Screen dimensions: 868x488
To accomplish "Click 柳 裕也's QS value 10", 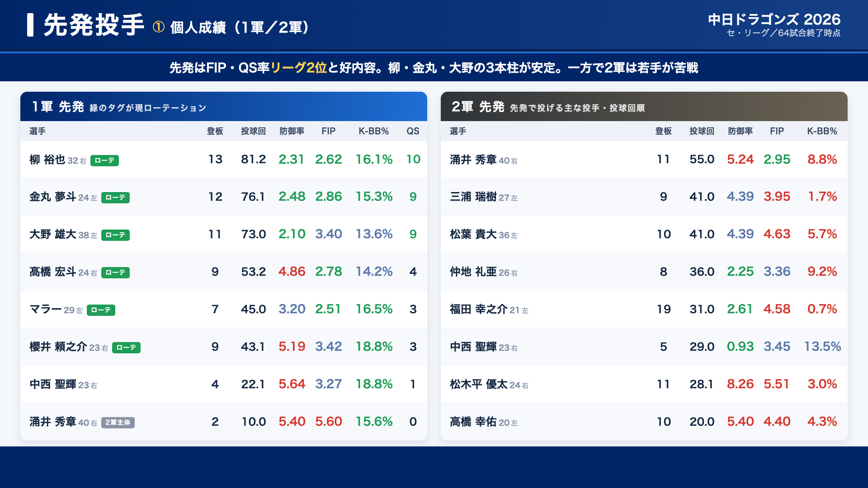I will pyautogui.click(x=413, y=160).
